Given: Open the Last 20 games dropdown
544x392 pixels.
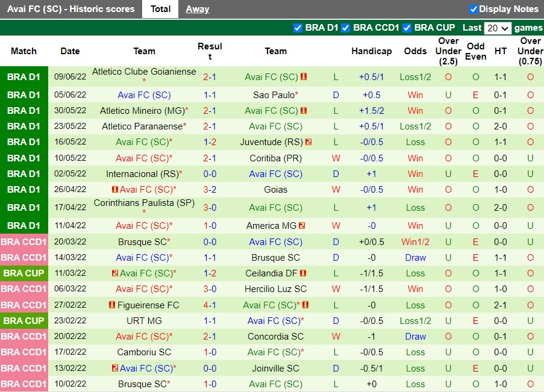Looking at the screenshot, I should click(x=498, y=28).
